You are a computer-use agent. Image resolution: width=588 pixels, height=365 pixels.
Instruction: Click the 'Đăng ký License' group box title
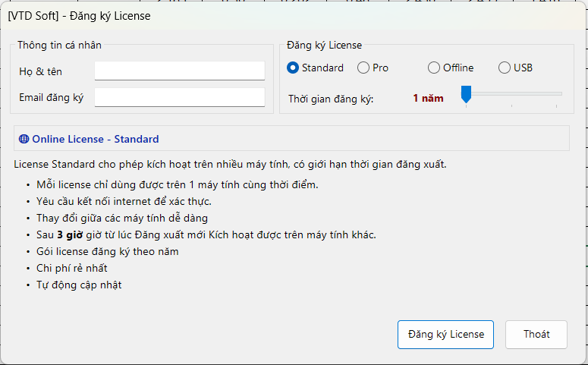[325, 46]
